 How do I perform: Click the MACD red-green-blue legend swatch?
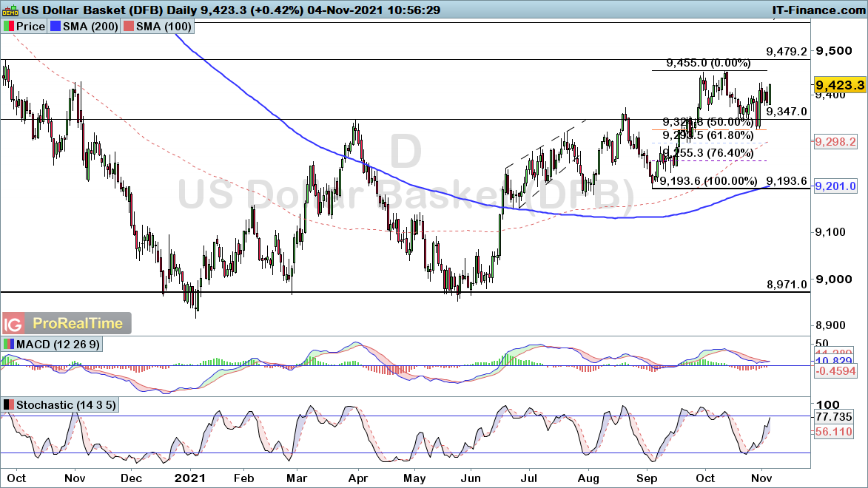click(x=8, y=344)
